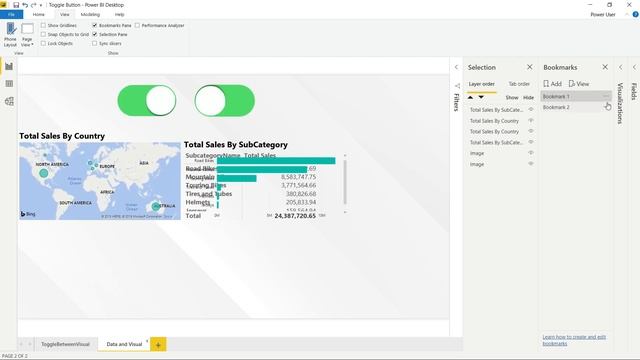The height and width of the screenshot is (360, 640).
Task: Close the Selection pane
Action: tap(529, 67)
